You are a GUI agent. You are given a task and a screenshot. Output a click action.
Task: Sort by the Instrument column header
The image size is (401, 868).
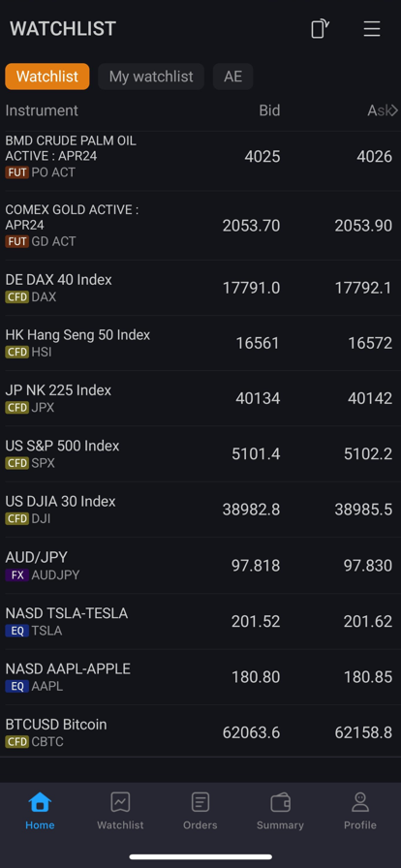coord(42,110)
